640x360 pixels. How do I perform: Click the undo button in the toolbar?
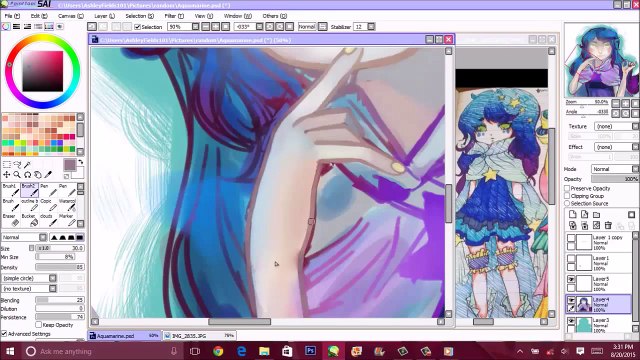(x=92, y=27)
